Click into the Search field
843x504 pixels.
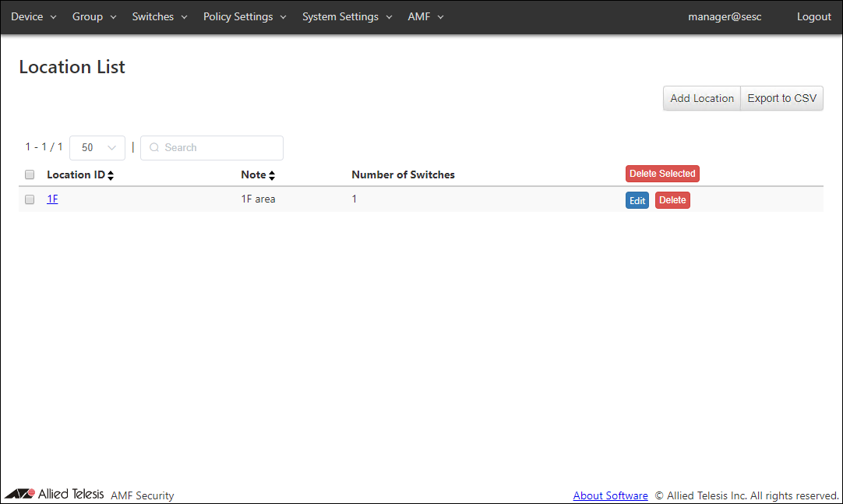[x=218, y=148]
